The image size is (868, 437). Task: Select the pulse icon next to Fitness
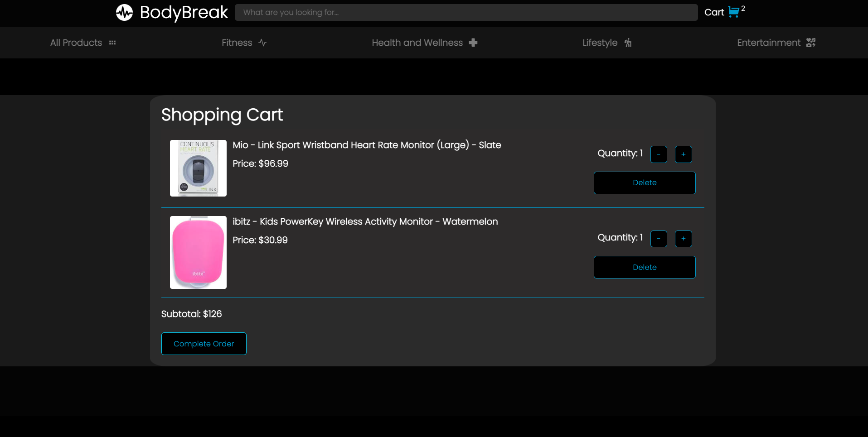263,42
